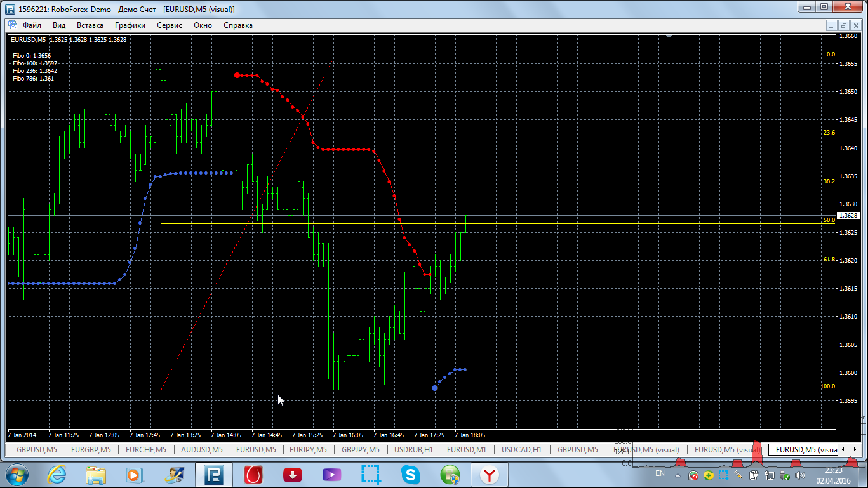Open Skype from the taskbar

[411, 474]
